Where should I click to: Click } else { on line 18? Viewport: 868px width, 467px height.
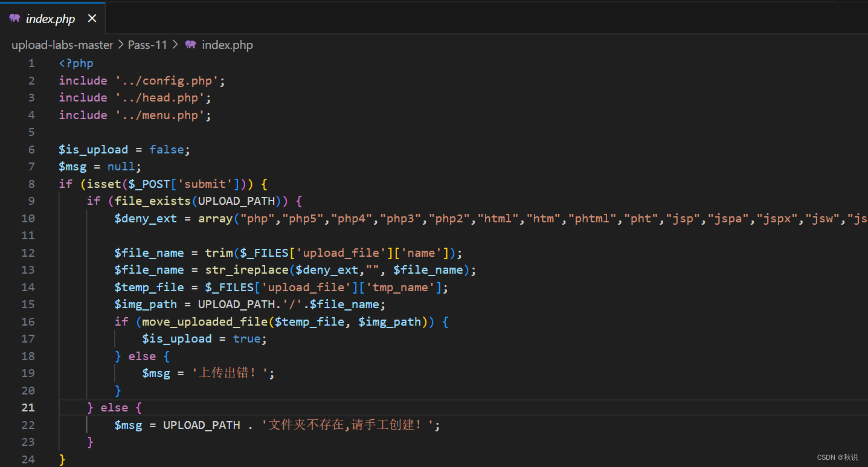(142, 356)
